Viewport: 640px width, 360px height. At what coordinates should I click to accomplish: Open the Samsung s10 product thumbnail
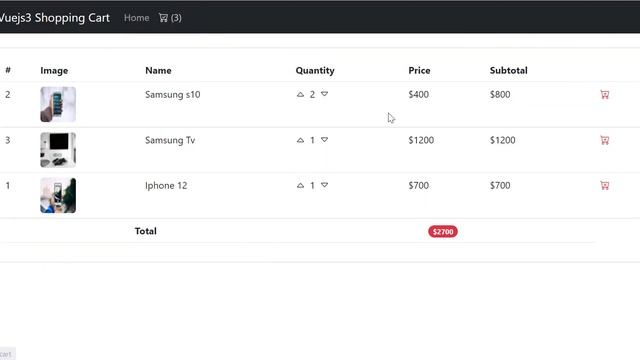[x=58, y=104]
